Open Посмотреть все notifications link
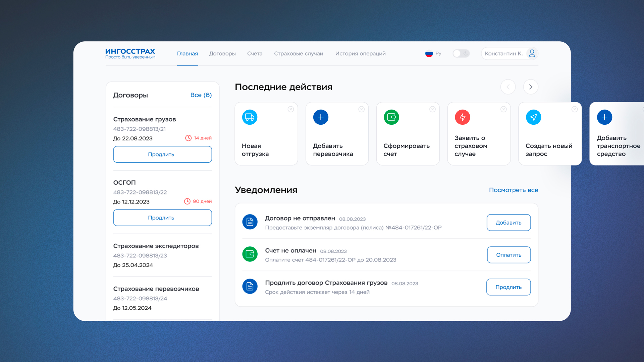 click(x=513, y=190)
